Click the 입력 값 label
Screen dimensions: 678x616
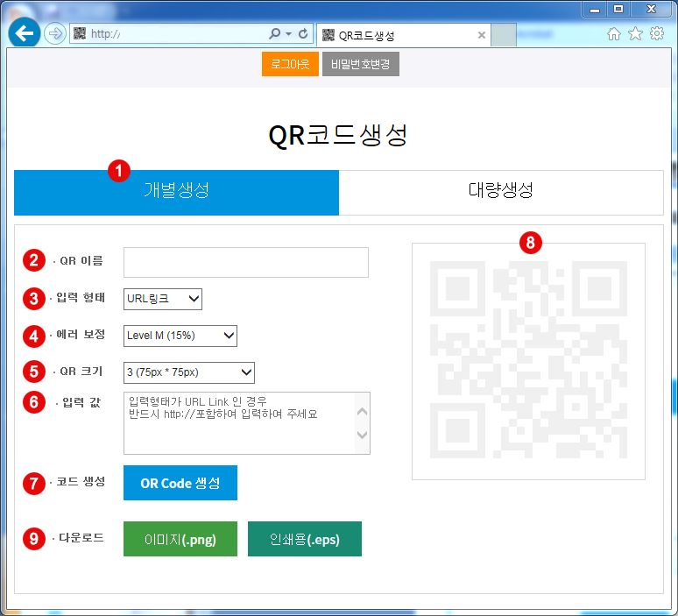pos(81,403)
